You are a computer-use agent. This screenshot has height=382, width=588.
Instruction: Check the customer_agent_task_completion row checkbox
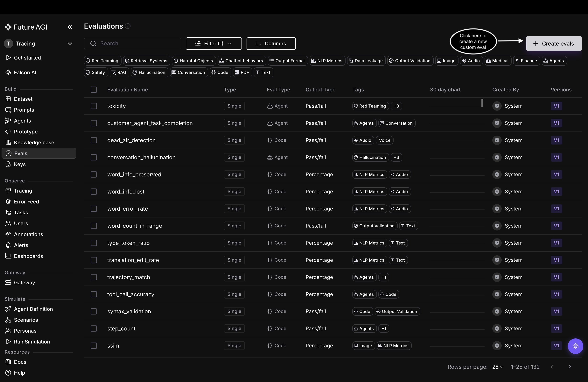[94, 123]
